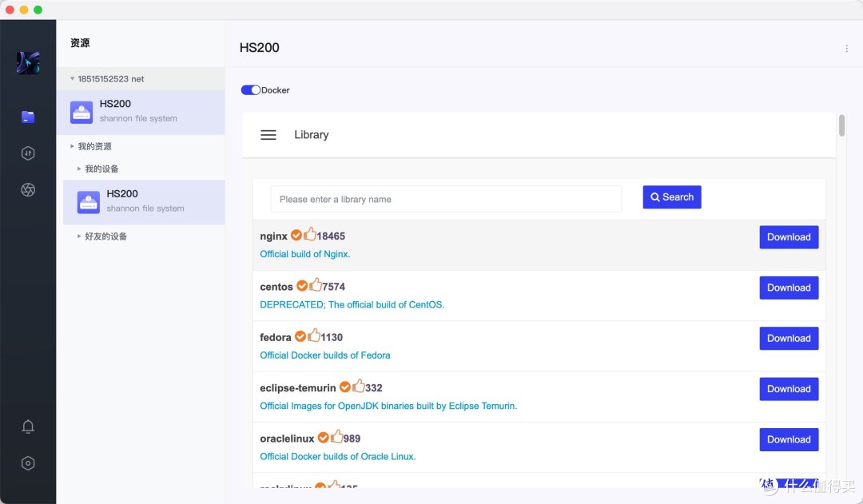Click the Search button
This screenshot has width=863, height=504.
point(672,197)
